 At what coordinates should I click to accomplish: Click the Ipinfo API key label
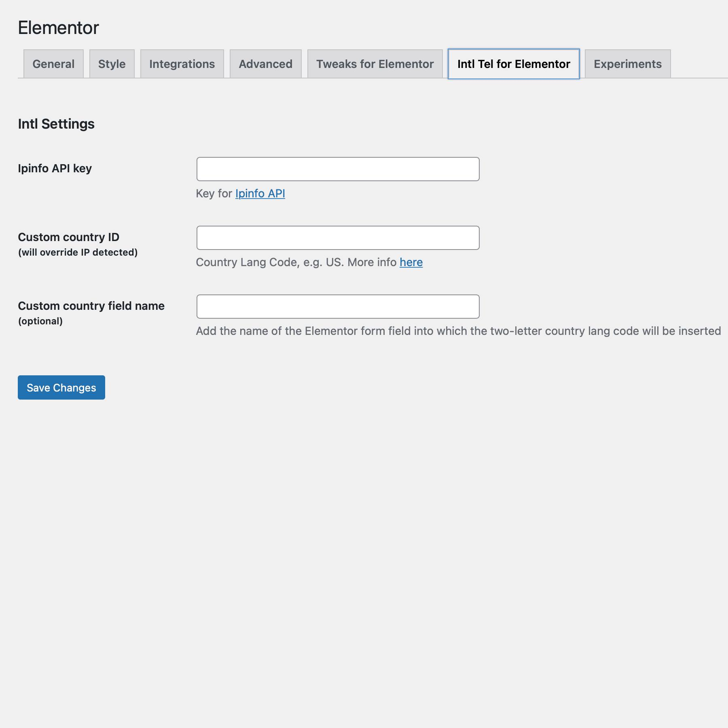(x=55, y=168)
